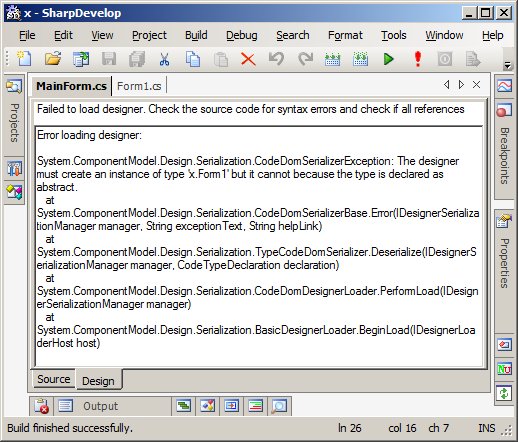This screenshot has height=442, width=518.
Task: Click the INS insert mode indicator
Action: 487,428
